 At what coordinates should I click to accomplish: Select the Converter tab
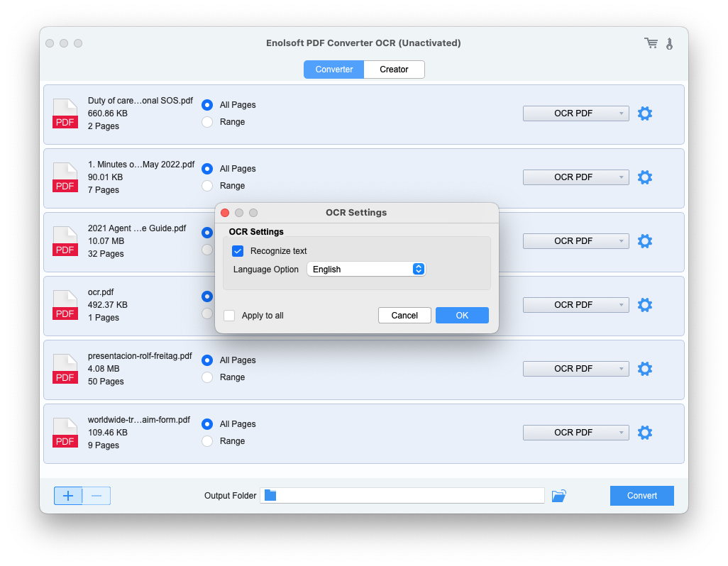pyautogui.click(x=334, y=70)
